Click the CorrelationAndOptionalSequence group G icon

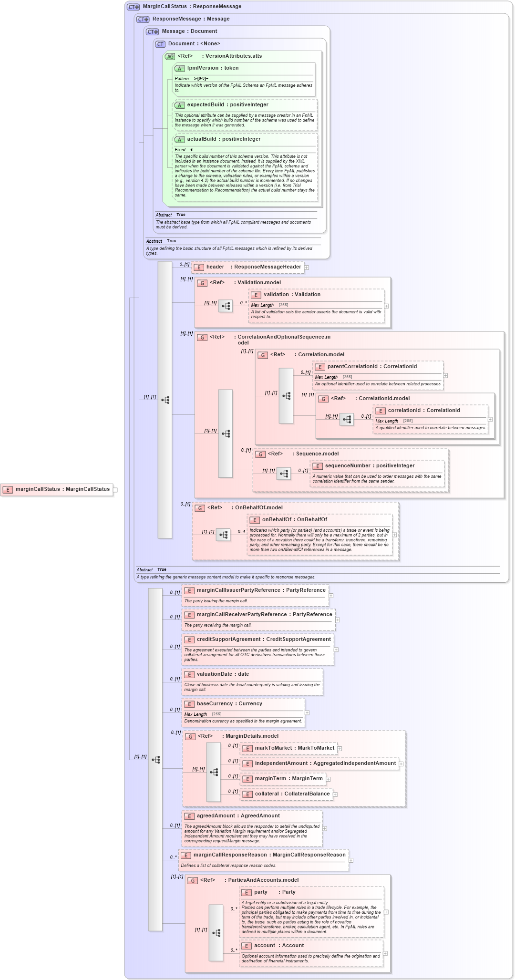(x=202, y=338)
